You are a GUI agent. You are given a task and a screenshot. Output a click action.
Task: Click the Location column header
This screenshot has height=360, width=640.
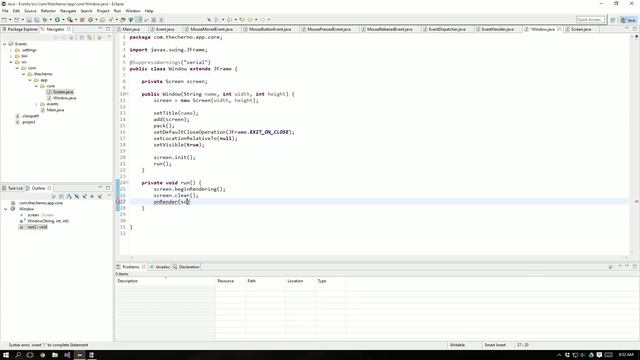(x=300, y=281)
